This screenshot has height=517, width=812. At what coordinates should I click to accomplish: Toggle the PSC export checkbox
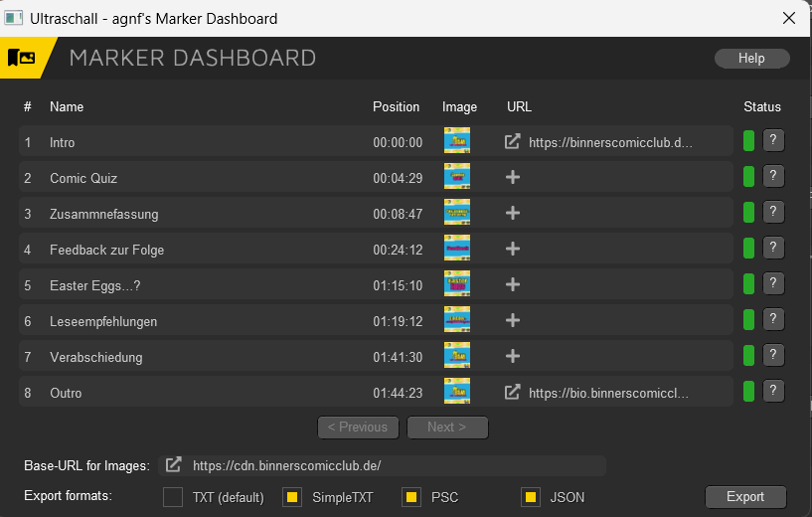(411, 497)
